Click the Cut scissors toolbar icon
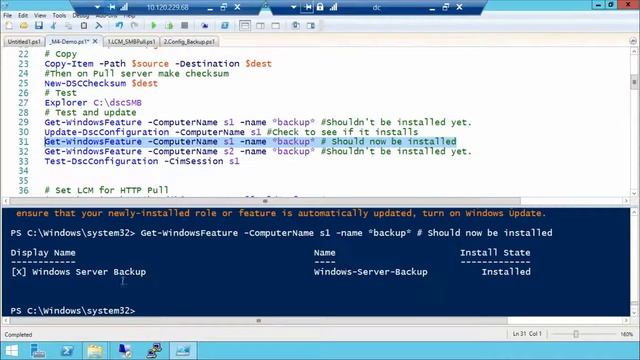 click(53, 26)
